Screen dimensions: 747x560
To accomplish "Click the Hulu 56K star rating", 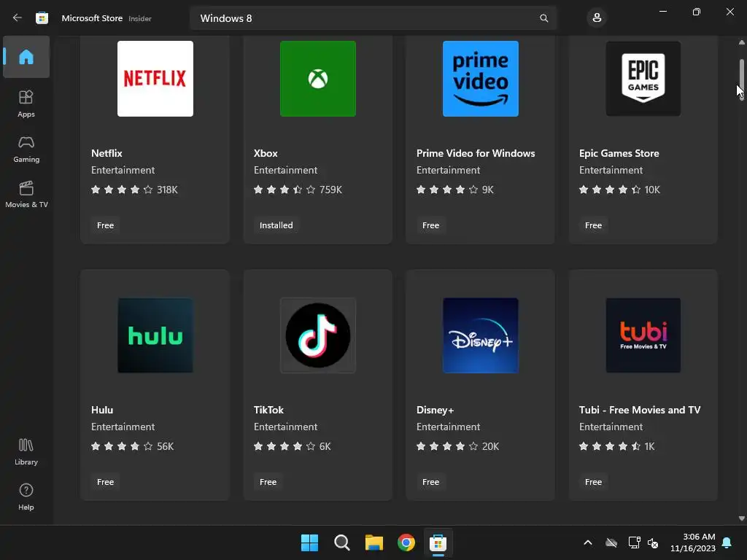I will coord(133,446).
